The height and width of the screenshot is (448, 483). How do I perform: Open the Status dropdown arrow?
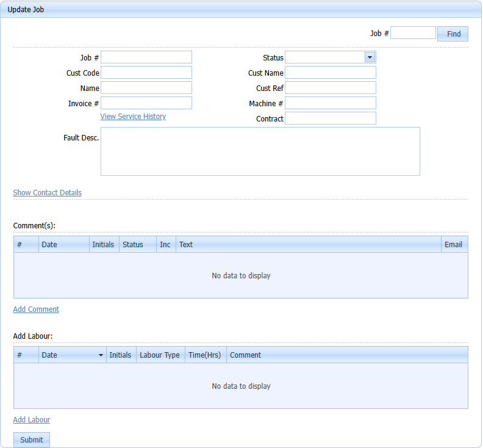click(369, 57)
